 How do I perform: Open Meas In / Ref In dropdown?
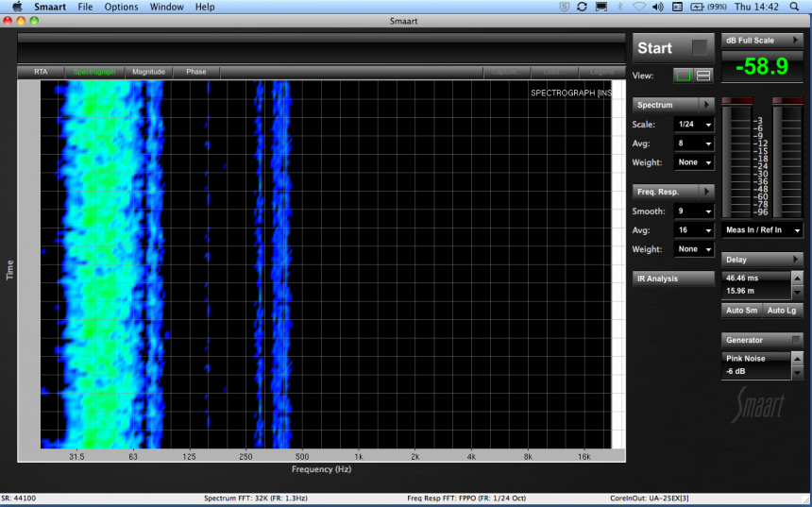pos(763,230)
